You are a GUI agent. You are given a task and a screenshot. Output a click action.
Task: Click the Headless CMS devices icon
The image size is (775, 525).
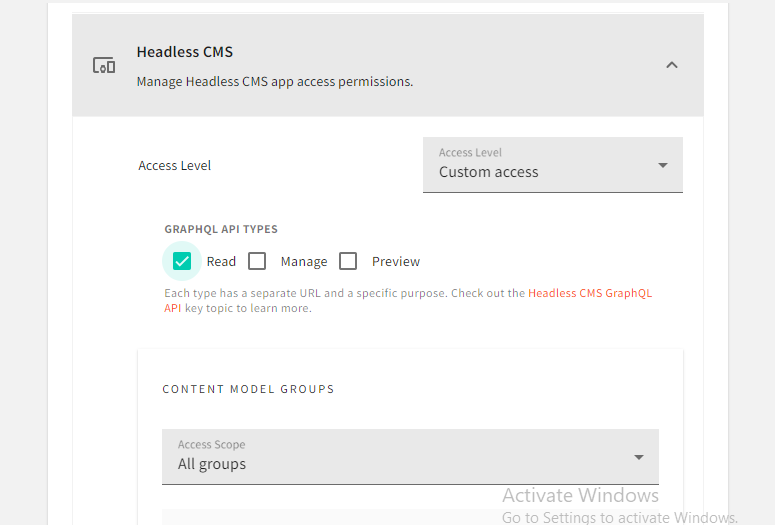(x=104, y=65)
